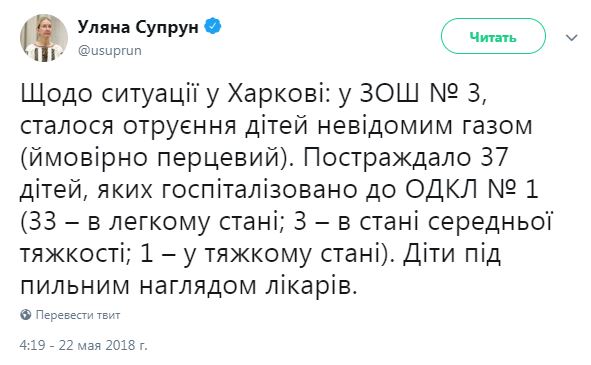Click the tweet line starting сталося отруєння дітей
The height and width of the screenshot is (365, 591).
[x=276, y=125]
